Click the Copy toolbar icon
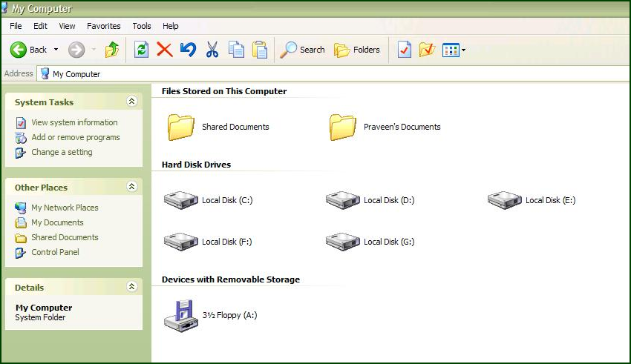Image resolution: width=631 pixels, height=364 pixels. tap(236, 50)
